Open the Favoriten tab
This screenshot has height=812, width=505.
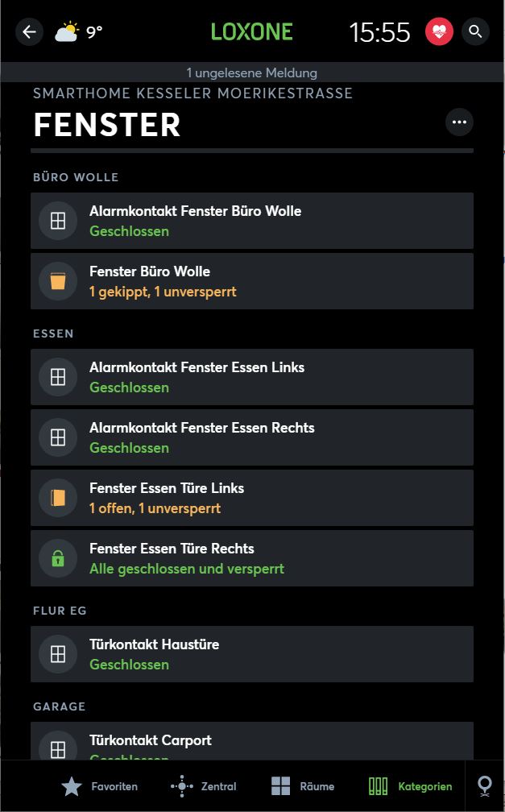tap(100, 786)
